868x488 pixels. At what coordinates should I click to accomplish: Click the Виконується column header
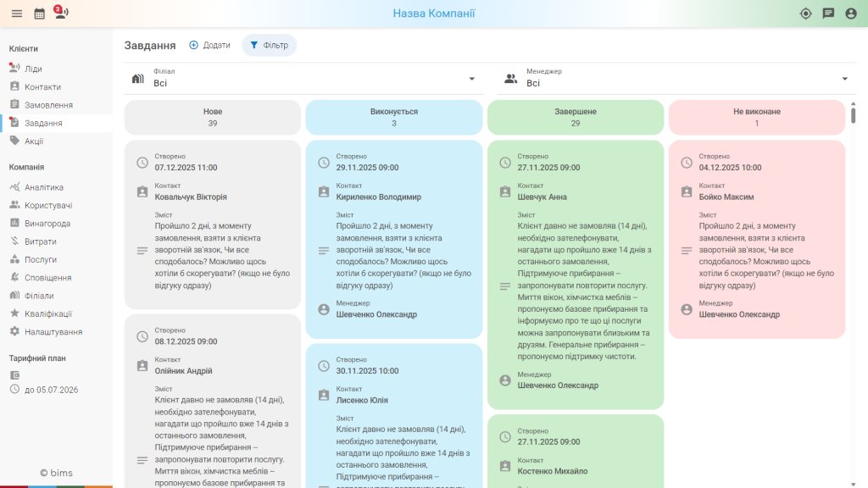coord(394,117)
